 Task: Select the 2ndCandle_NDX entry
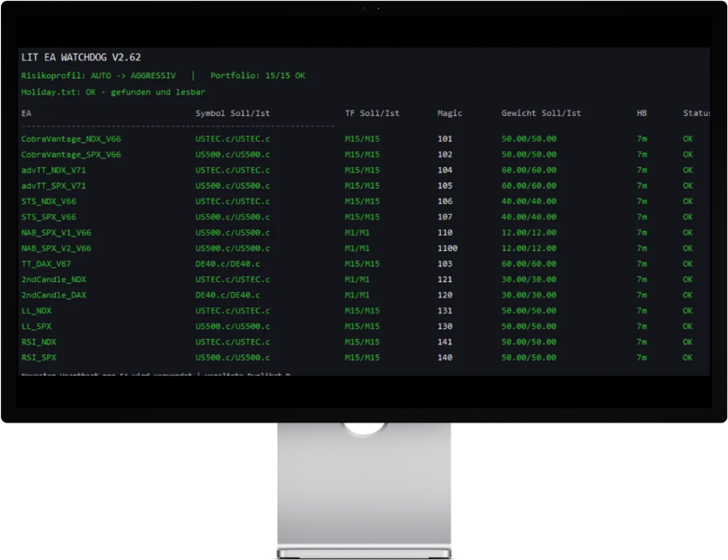(x=53, y=280)
